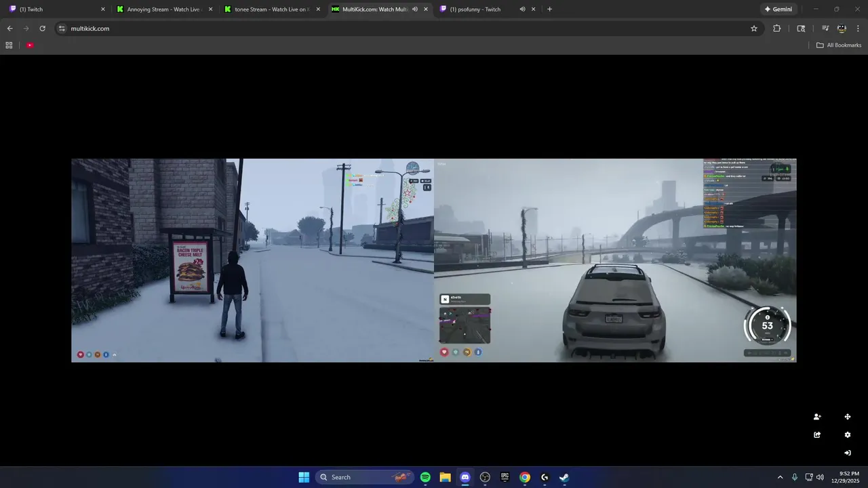This screenshot has height=488, width=868.
Task: Go forward with the forward arrow button
Action: coord(26,28)
